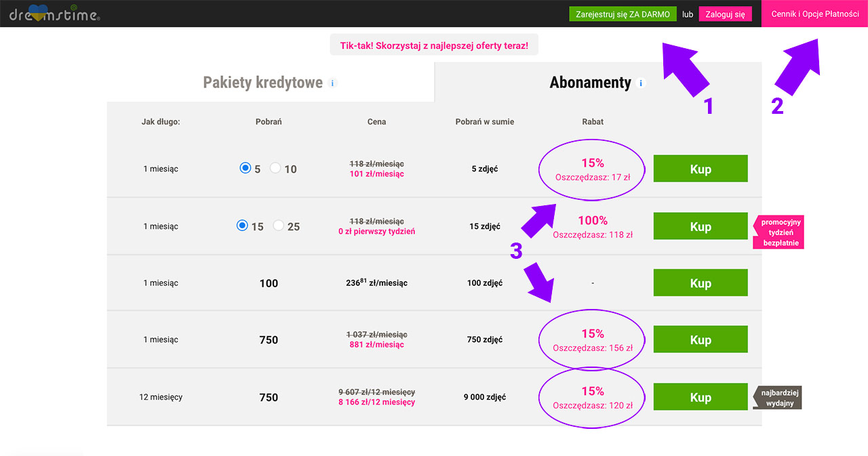Switch to the Abonamenty tab
This screenshot has width=868, height=456.
point(590,83)
